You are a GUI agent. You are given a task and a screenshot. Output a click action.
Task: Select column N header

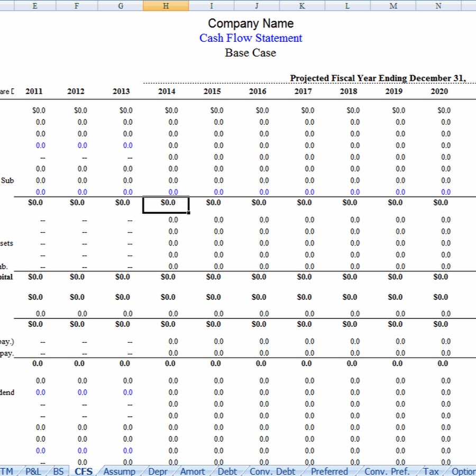(x=438, y=5)
